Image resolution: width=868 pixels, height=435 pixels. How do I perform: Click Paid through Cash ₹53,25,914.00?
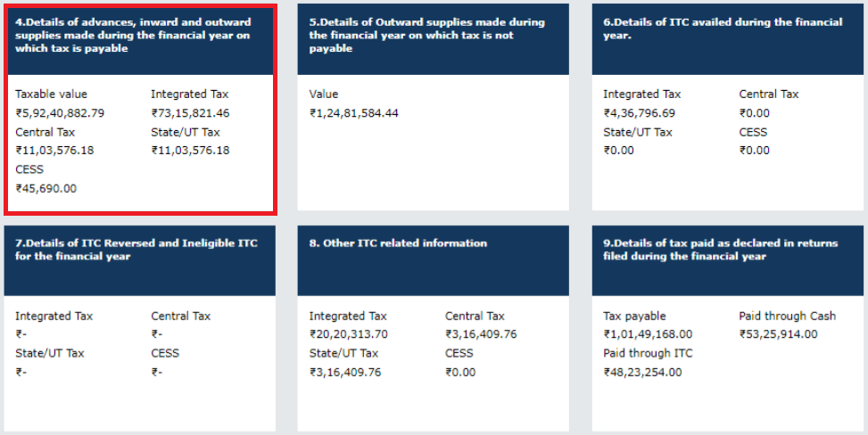click(x=778, y=334)
